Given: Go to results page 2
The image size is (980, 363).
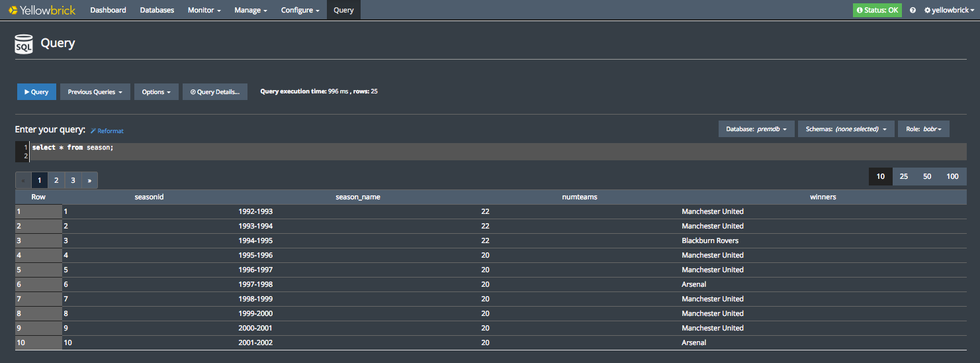Looking at the screenshot, I should (56, 180).
